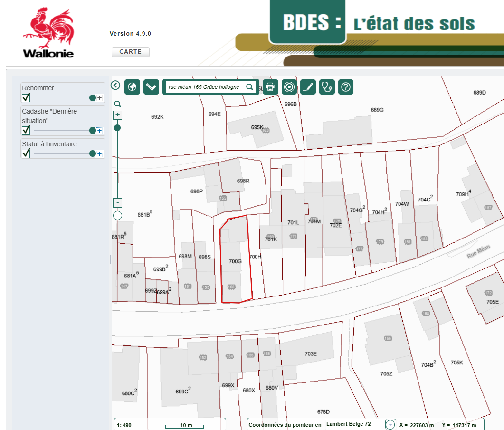Screen dimensions: 504x430
Task: Open the help question mark icon
Action: point(346,87)
